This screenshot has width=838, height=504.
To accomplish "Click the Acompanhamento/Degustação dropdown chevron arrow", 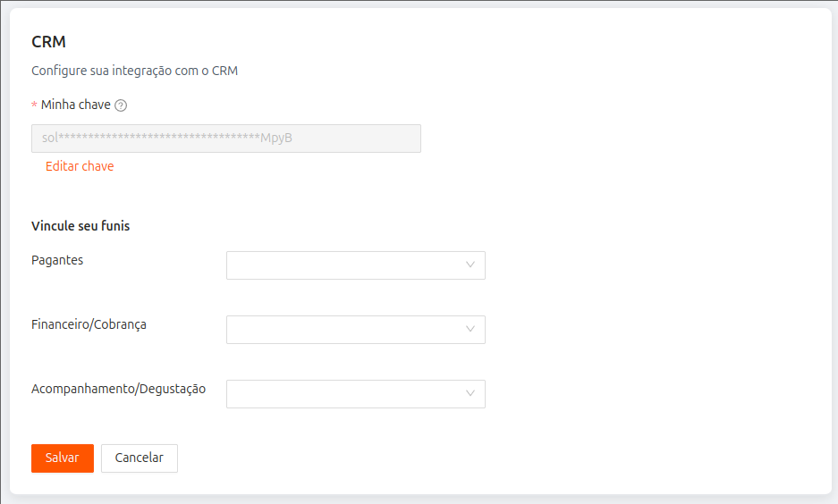I will pos(470,394).
